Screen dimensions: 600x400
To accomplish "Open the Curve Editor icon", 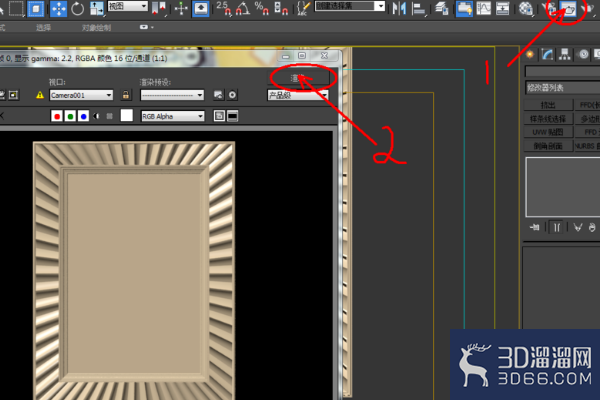I will tap(484, 8).
